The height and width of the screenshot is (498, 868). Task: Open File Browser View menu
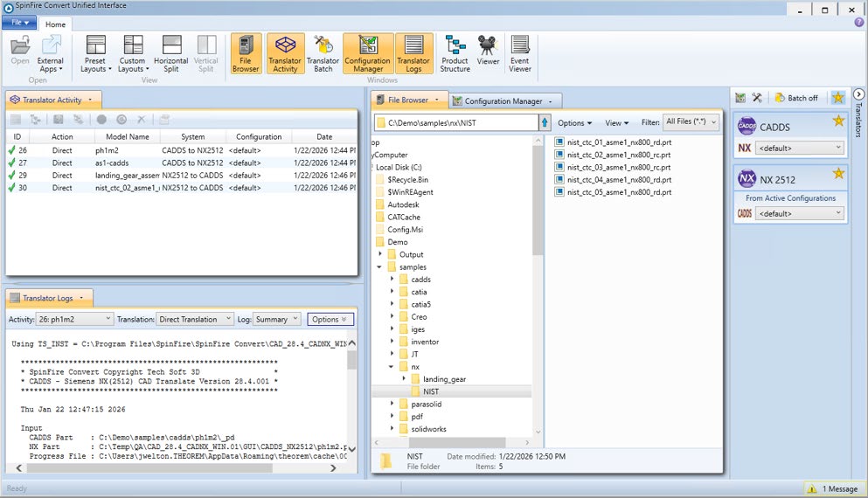[616, 123]
